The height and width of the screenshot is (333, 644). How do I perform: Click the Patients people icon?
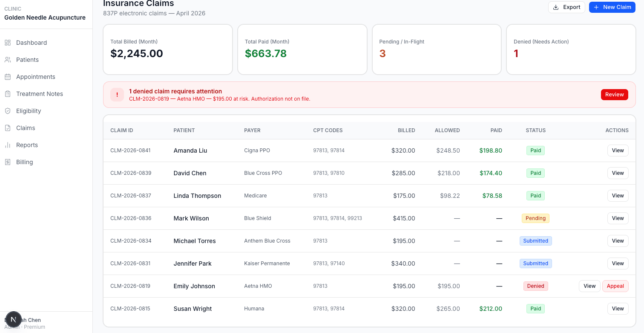coord(8,60)
